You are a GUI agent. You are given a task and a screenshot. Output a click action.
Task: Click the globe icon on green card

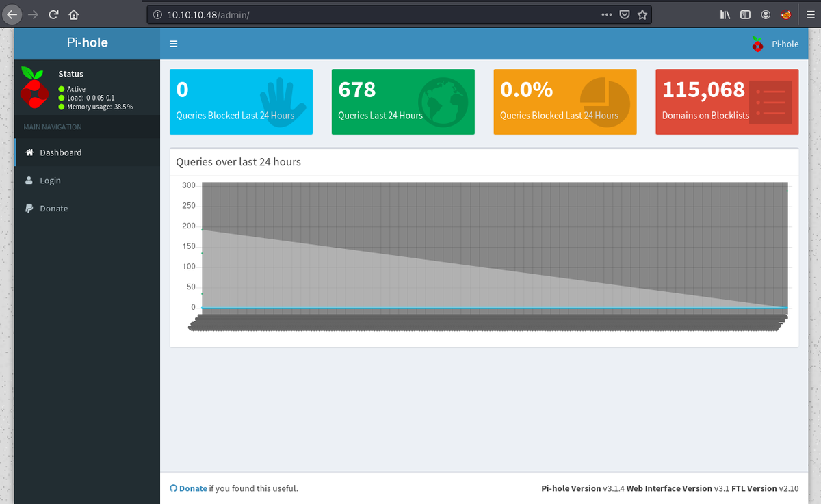click(x=443, y=101)
